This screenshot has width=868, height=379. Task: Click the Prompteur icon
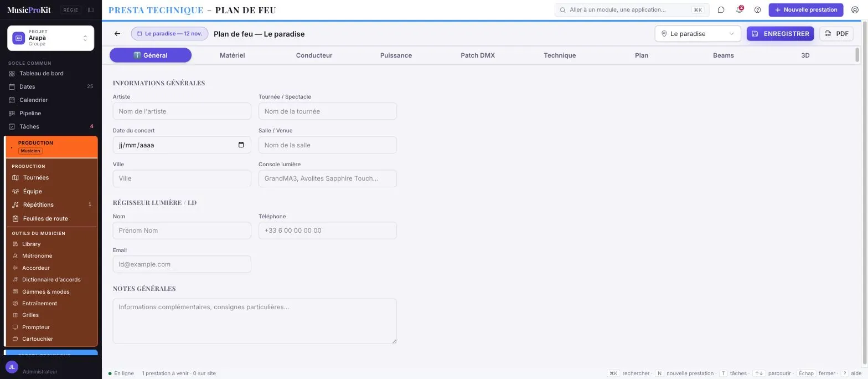pos(15,327)
